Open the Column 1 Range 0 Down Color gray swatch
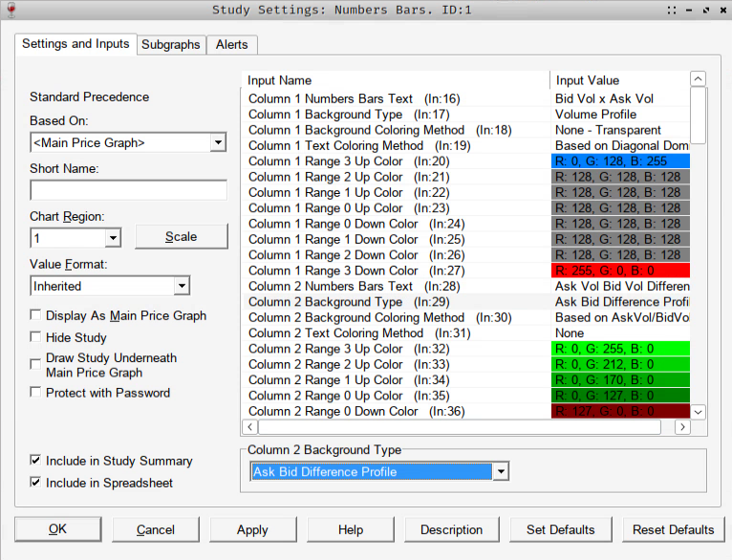Image resolution: width=732 pixels, height=560 pixels. 620,224
